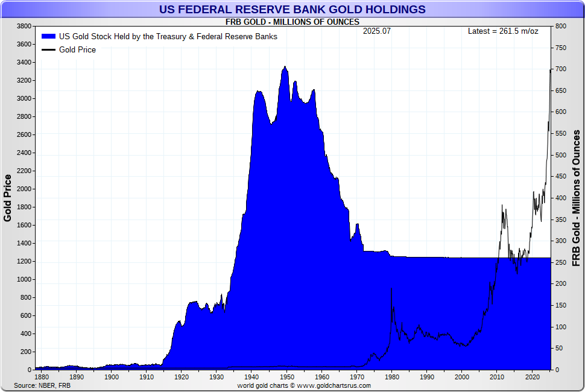The height and width of the screenshot is (392, 585).
Task: Click the '750' right axis label
Action: pos(561,48)
